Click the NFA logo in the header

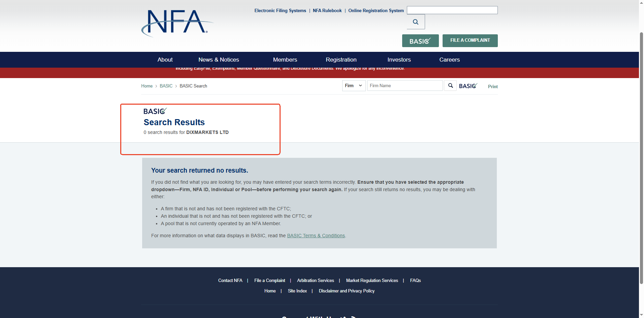click(177, 23)
